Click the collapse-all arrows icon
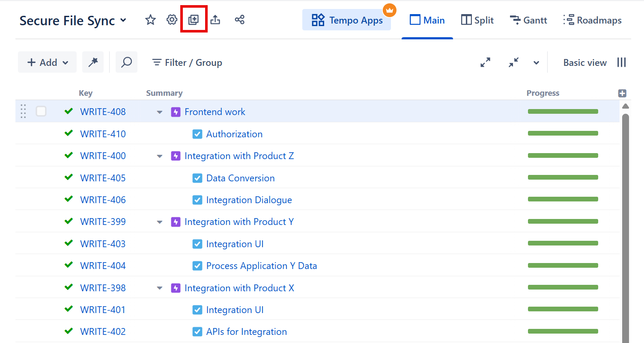 [x=513, y=62]
